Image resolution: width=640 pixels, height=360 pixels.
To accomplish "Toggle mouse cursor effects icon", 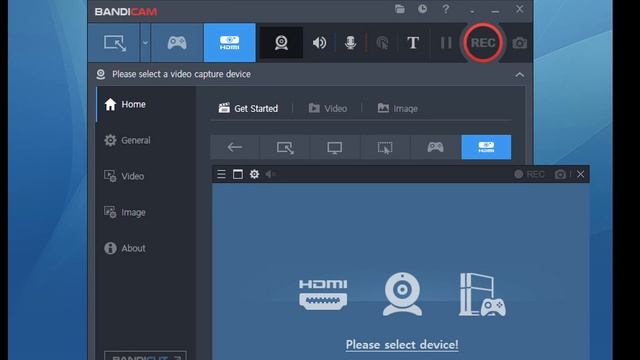I will (x=382, y=43).
